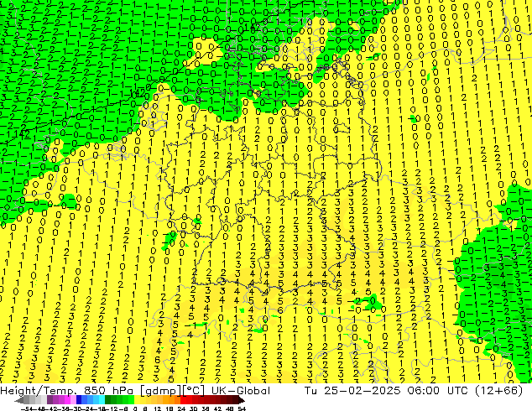Click the '12' legend value

[x=158, y=408]
